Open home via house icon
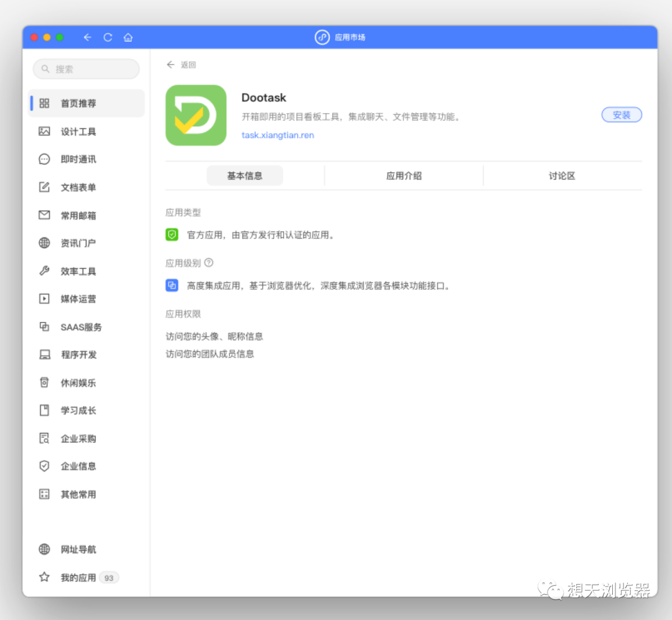This screenshot has width=672, height=620. (x=128, y=37)
